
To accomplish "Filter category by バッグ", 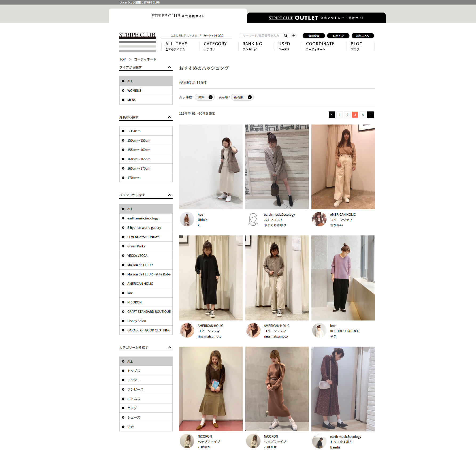I will click(146, 408).
